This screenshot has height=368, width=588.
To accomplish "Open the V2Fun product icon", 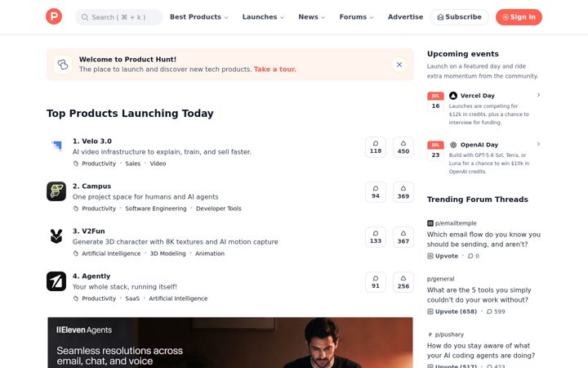I will click(56, 236).
